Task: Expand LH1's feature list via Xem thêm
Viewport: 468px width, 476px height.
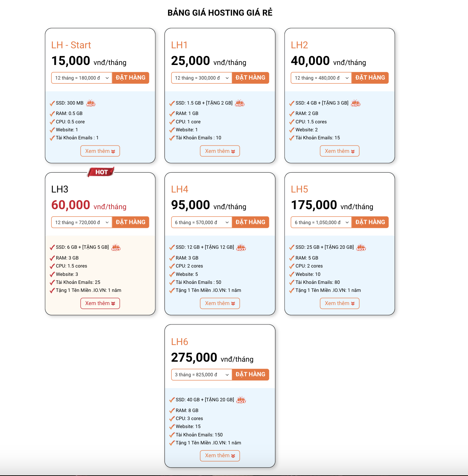Action: point(220,151)
